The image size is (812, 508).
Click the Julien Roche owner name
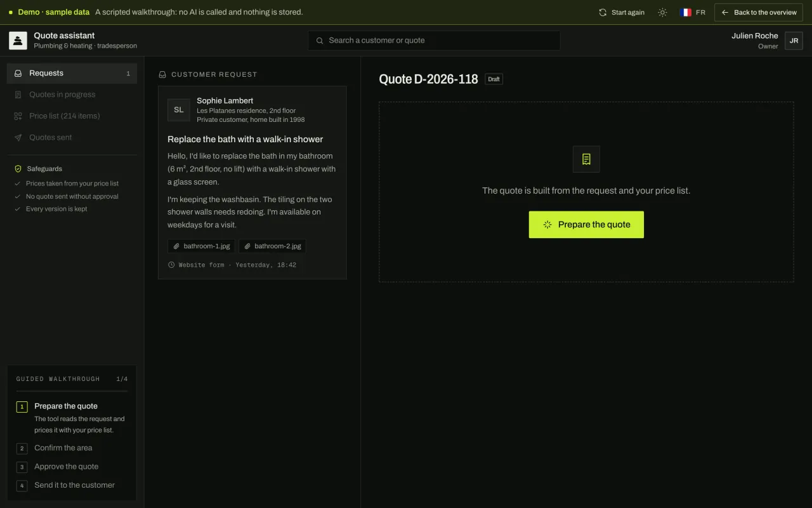click(x=754, y=36)
